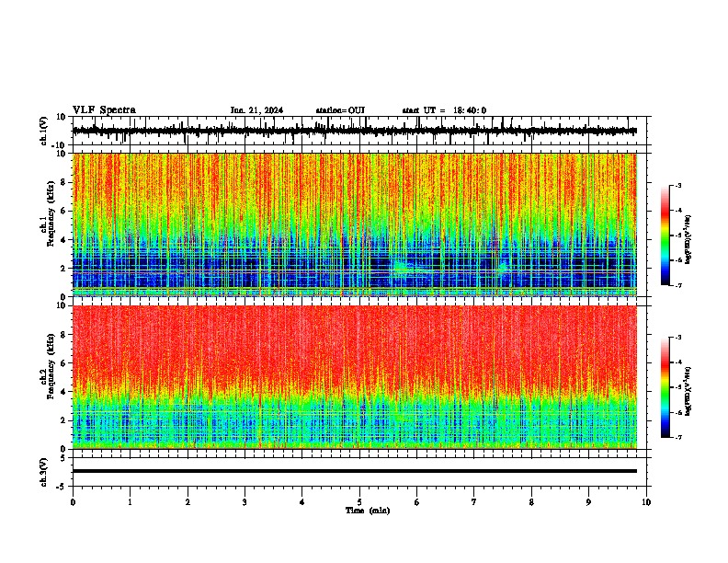This screenshot has height=563, width=728.
Task: Click time axis tick label "3"
Action: point(245,502)
